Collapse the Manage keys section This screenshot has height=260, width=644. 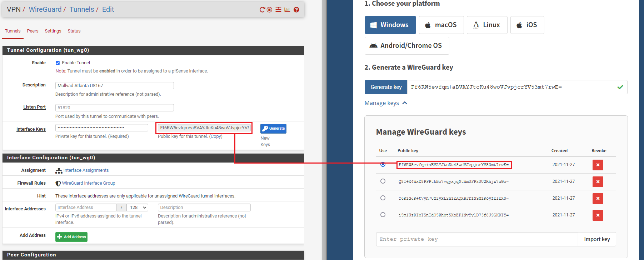tap(386, 103)
